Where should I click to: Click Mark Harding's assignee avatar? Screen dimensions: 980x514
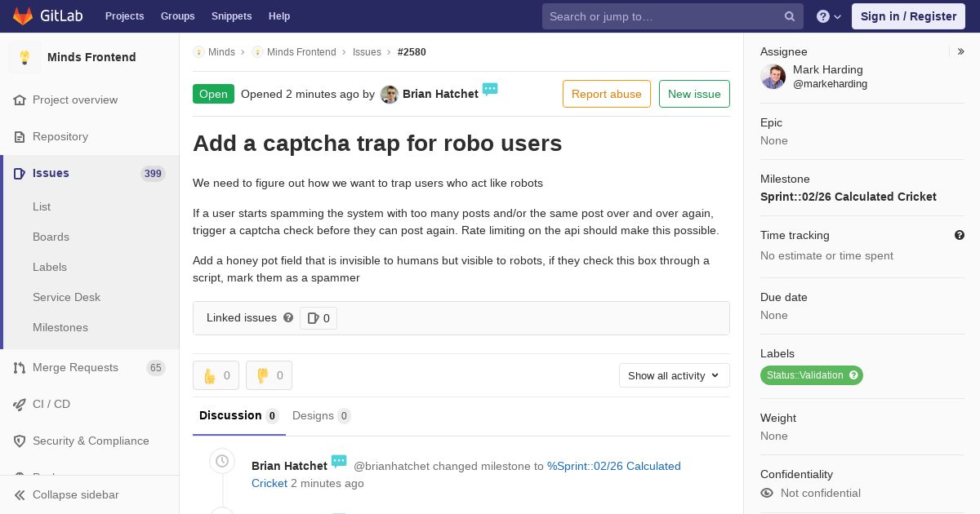(x=773, y=77)
